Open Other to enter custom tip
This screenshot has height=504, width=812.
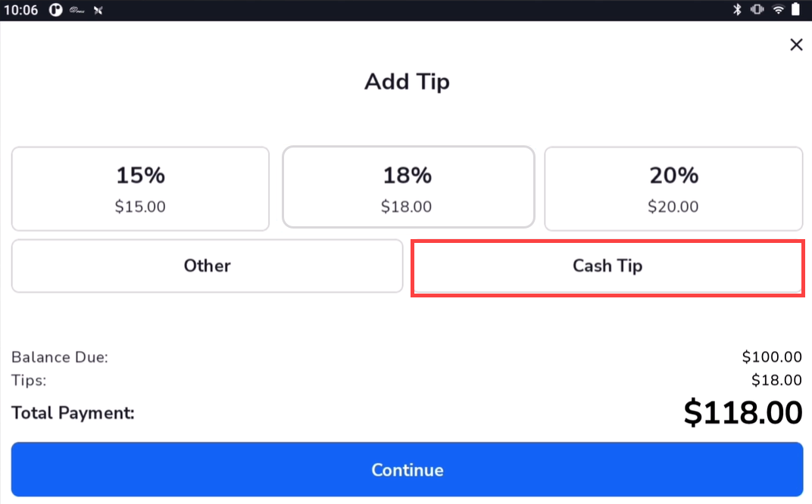pyautogui.click(x=207, y=266)
